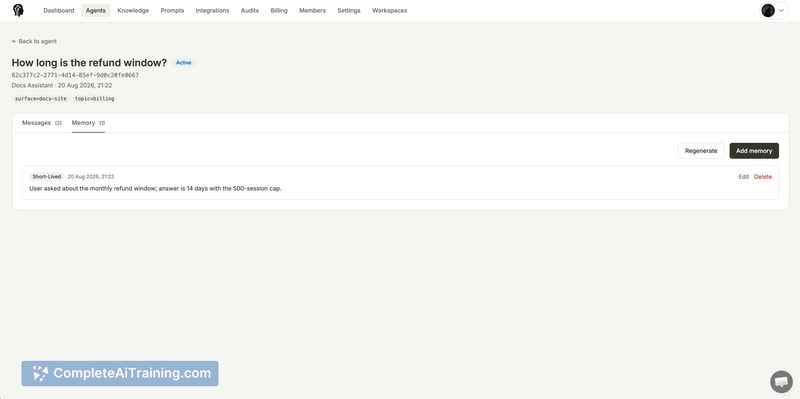Edit the Short-Lived memory entry
This screenshot has width=800, height=399.
coord(743,177)
